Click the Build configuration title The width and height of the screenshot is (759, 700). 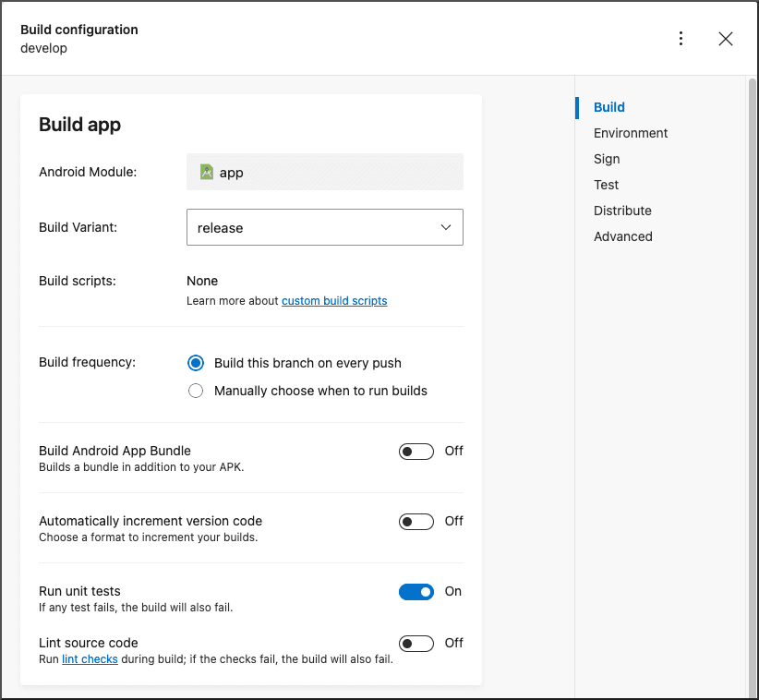click(x=79, y=30)
